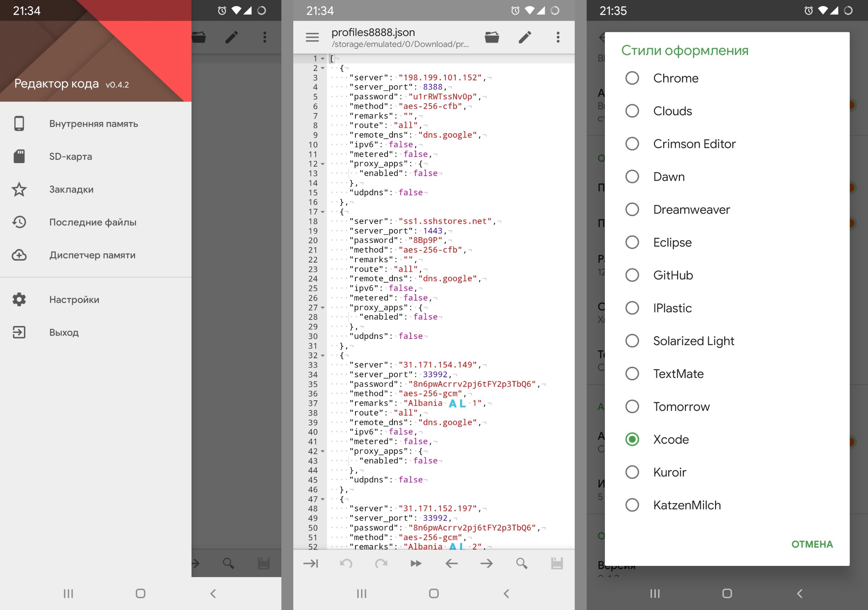
Task: Tap the redo arrow in bottom toolbar
Action: pyautogui.click(x=381, y=564)
